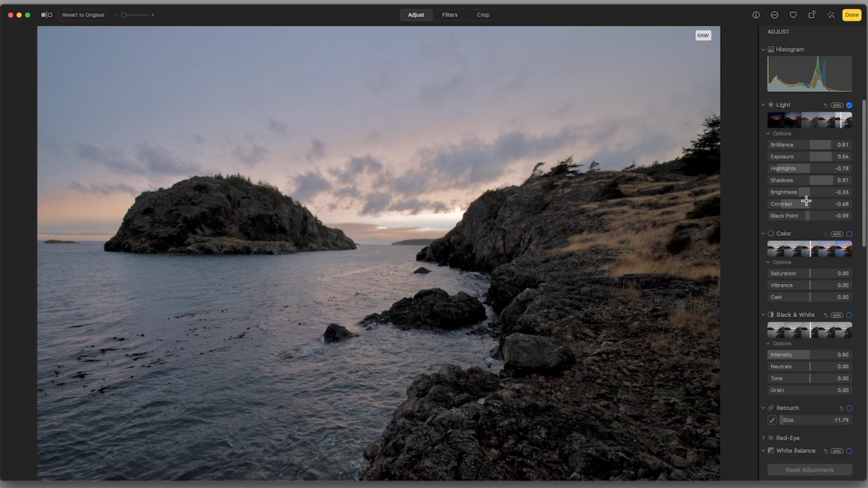The height and width of the screenshot is (488, 868).
Task: Select the Retouch brush tool
Action: pyautogui.click(x=773, y=420)
